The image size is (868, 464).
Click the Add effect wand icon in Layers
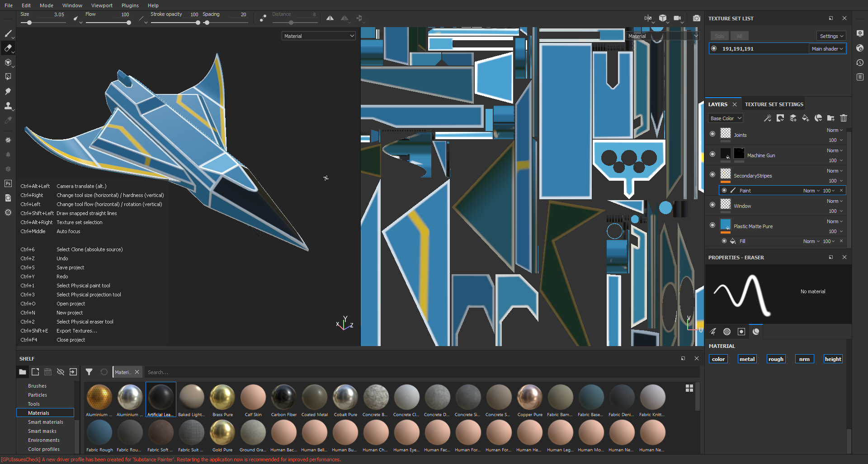coord(768,118)
